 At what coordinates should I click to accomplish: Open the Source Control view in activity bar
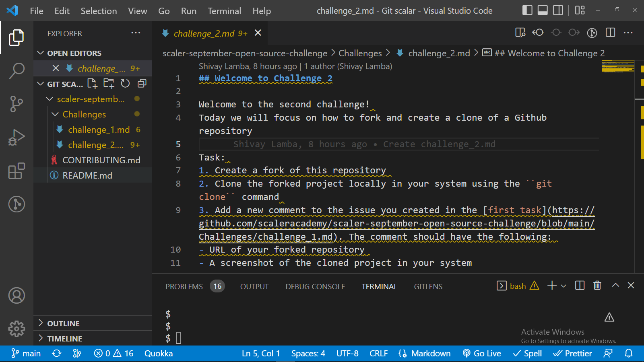16,103
